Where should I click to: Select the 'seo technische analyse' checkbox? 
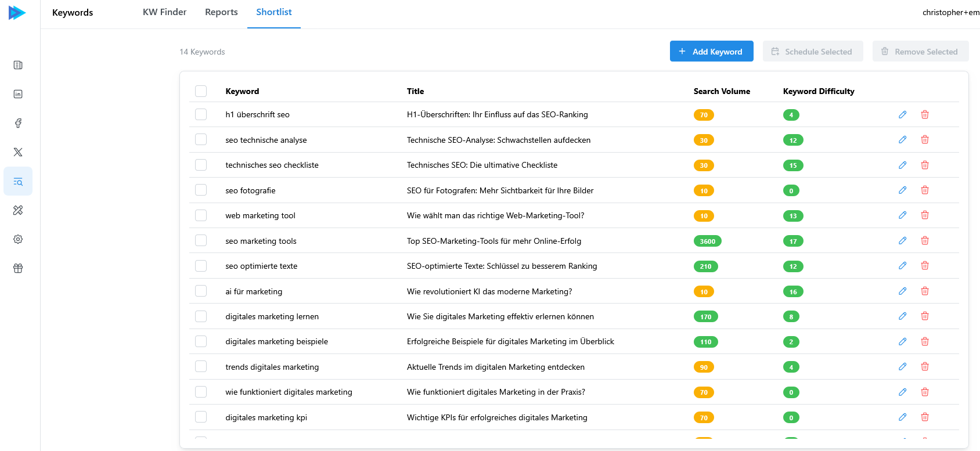click(x=201, y=140)
